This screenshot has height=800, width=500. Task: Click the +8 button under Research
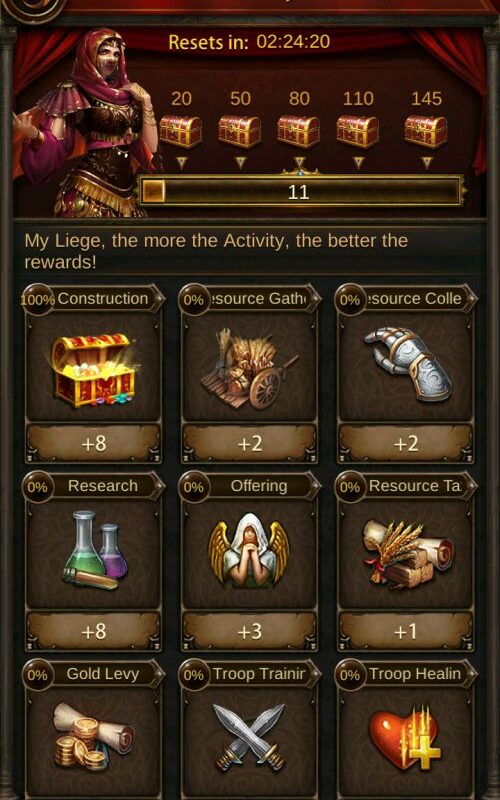coord(94,631)
